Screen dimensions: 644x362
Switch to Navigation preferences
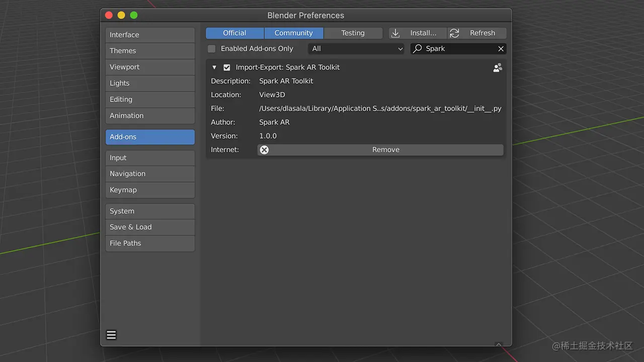[150, 174]
